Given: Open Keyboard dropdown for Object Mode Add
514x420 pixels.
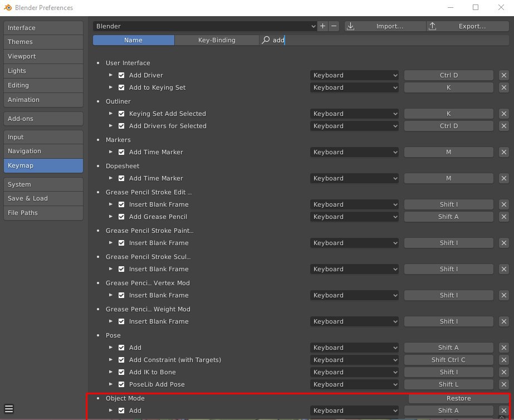Looking at the screenshot, I should pyautogui.click(x=354, y=411).
